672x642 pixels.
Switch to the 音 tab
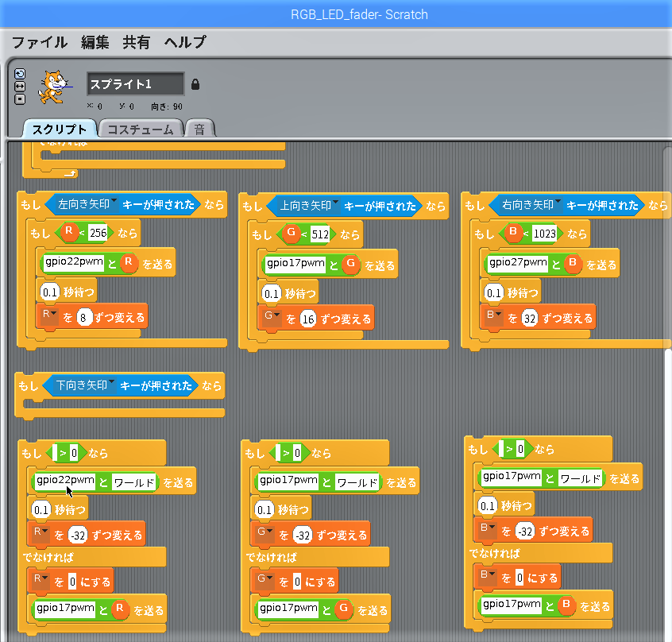(x=199, y=129)
